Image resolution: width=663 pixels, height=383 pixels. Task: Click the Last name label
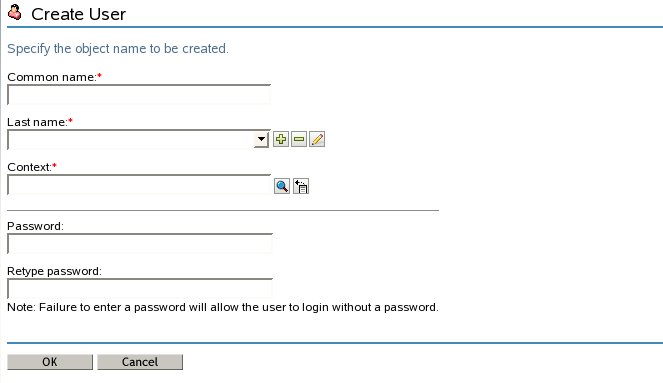point(37,122)
